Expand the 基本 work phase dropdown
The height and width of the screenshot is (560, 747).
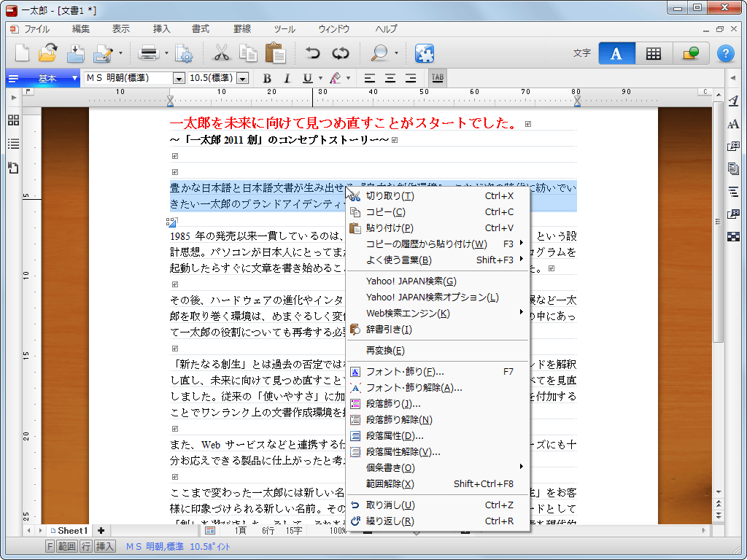[75, 78]
